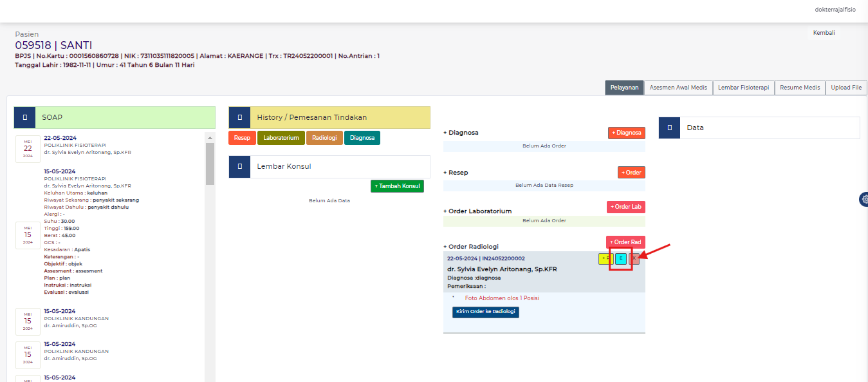The width and height of the screenshot is (868, 382).
Task: Click the Kembali button at top right
Action: pyautogui.click(x=824, y=32)
